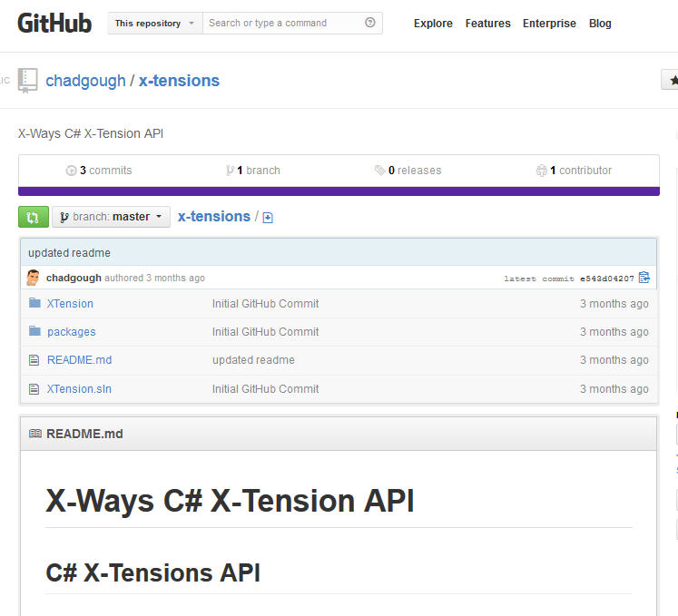The height and width of the screenshot is (616, 678).
Task: Copy the latest commit SHA via clipboard icon
Action: click(x=644, y=278)
